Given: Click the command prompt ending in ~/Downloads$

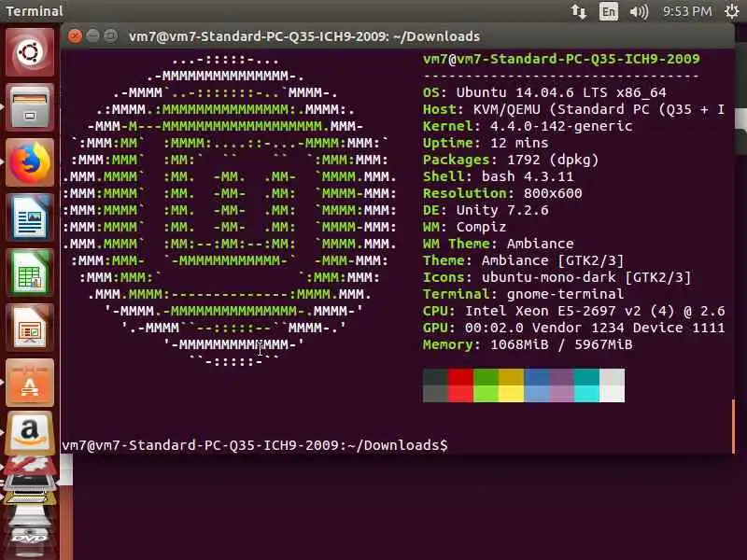Looking at the screenshot, I should 255,445.
